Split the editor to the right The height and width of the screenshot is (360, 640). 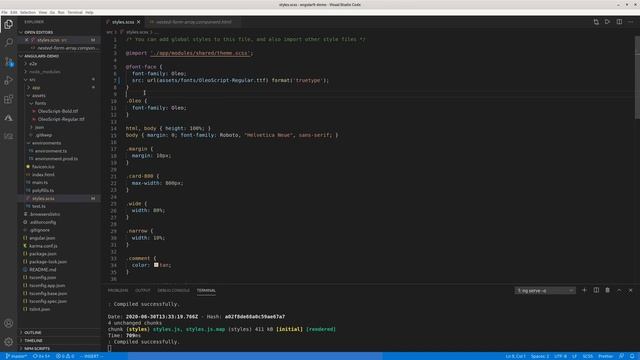[x=619, y=22]
